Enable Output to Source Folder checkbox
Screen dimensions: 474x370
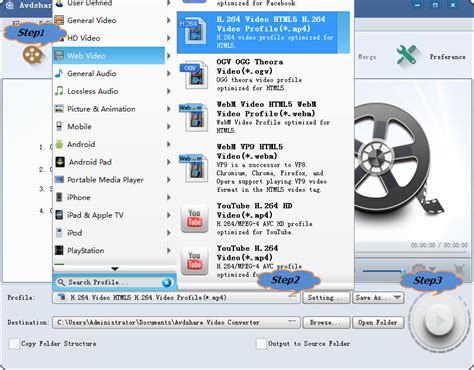[x=261, y=343]
